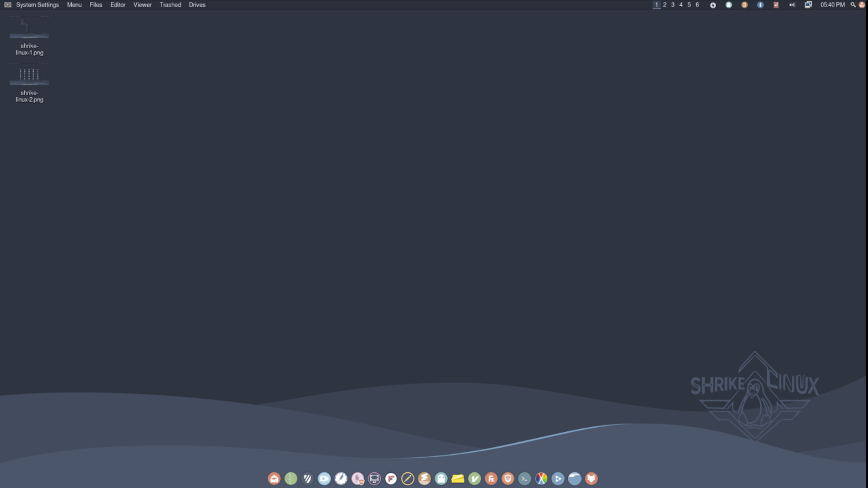Open the video camera app in the dock

[324, 479]
